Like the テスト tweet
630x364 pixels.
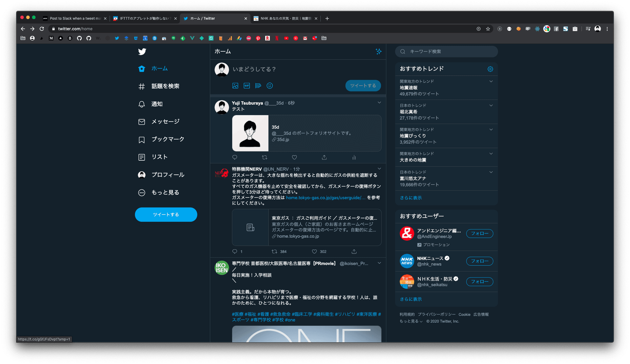294,157
